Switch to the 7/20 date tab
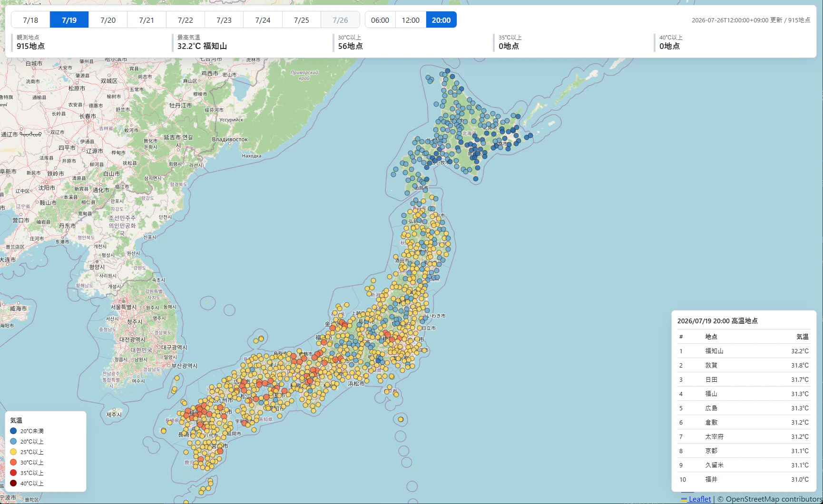Screen dimensions: 823x504 108,20
